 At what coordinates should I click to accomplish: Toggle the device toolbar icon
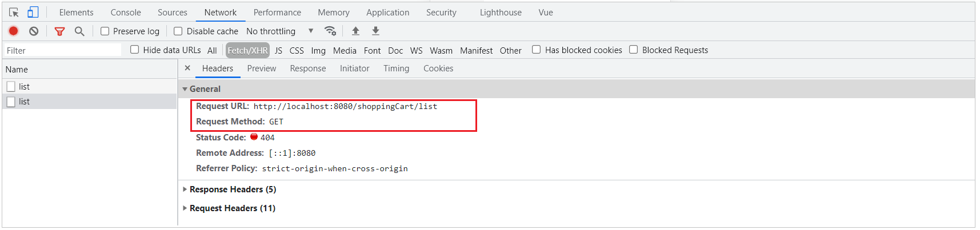(33, 12)
